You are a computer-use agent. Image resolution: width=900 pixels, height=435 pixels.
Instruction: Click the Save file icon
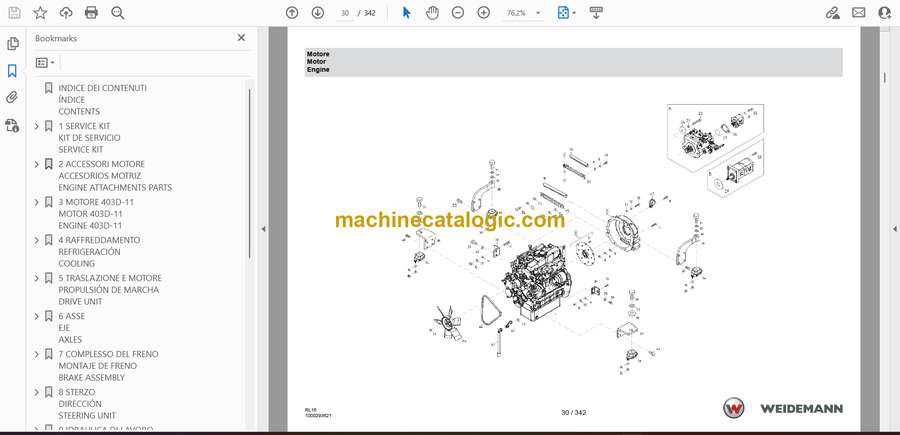(14, 13)
